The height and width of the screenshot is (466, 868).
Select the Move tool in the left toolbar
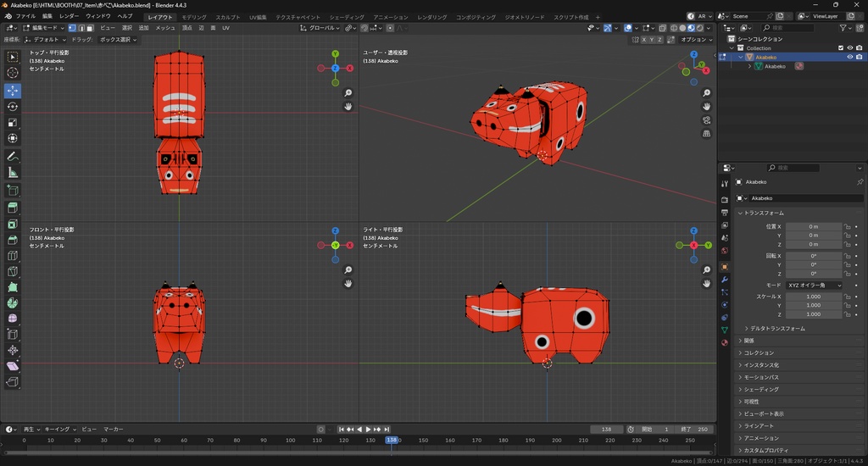[x=13, y=90]
